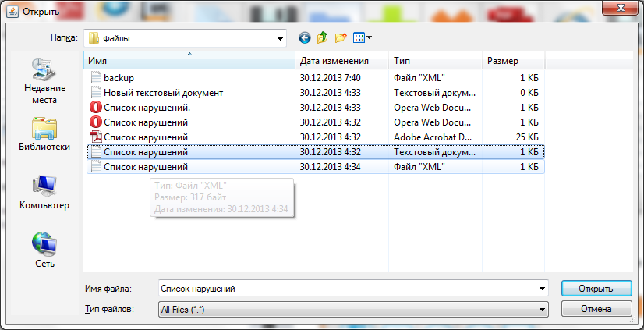Click the 25 КБ size cell
The image size is (644, 330).
pyautogui.click(x=527, y=137)
